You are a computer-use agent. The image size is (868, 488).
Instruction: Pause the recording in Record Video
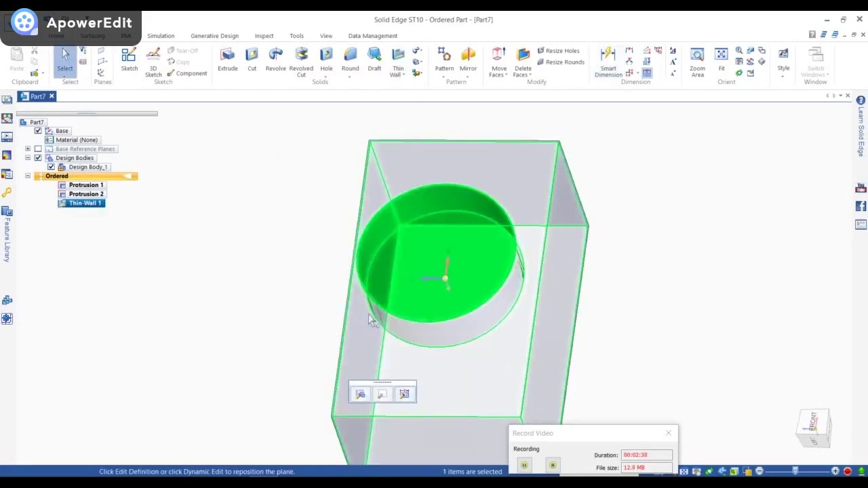(524, 465)
